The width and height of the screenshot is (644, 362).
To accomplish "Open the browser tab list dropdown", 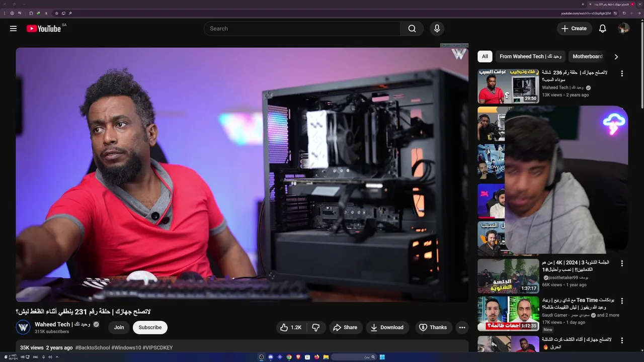I will [640, 4].
